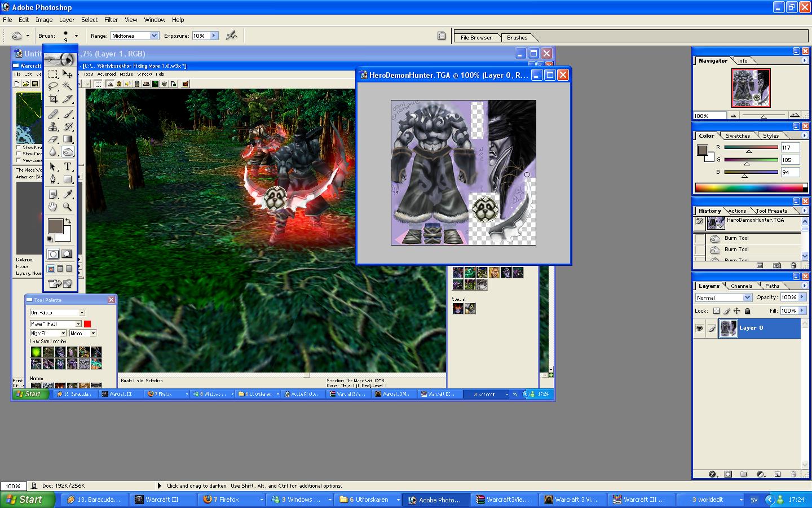
Task: Select the Burn tool in toolbox
Action: 68,151
